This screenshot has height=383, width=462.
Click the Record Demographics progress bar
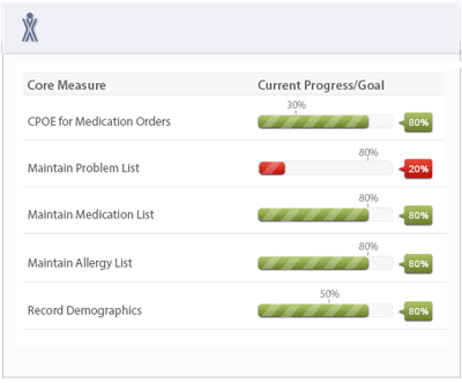coord(325,311)
